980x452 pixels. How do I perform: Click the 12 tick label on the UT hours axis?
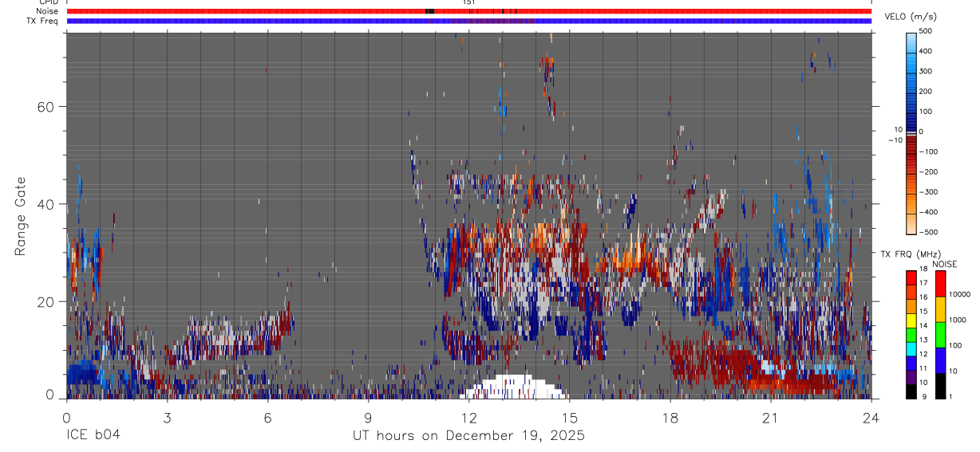468,417
